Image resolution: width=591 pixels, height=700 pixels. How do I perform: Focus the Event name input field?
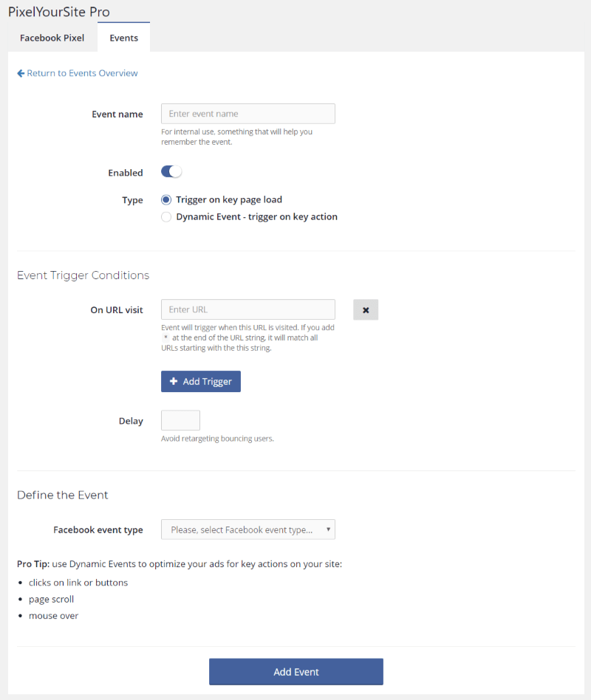[x=248, y=114]
